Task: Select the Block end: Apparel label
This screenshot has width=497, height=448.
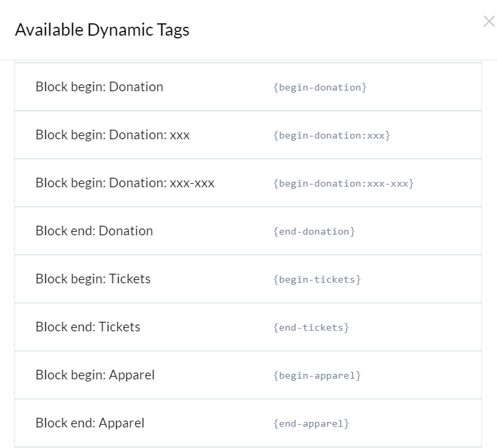Action: (x=90, y=423)
